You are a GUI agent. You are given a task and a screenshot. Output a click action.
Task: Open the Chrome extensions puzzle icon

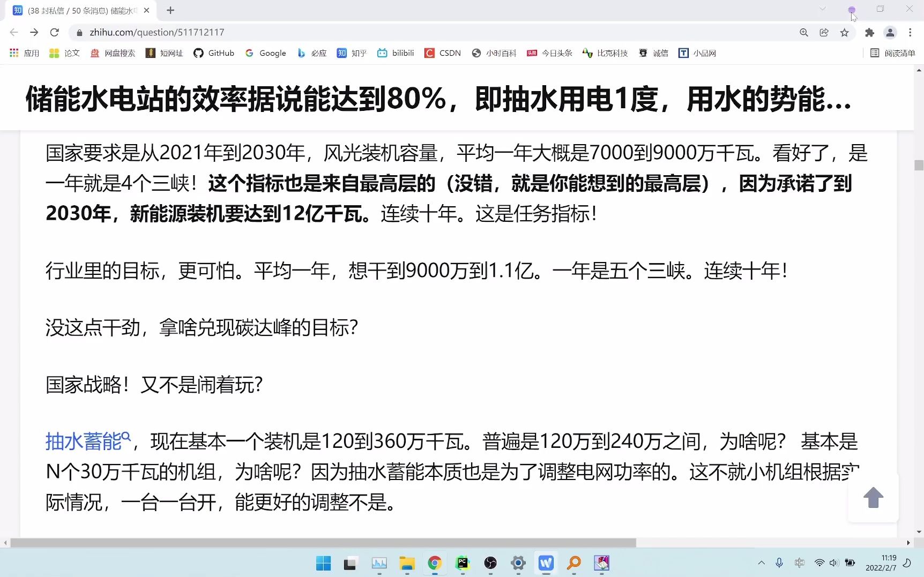869,33
